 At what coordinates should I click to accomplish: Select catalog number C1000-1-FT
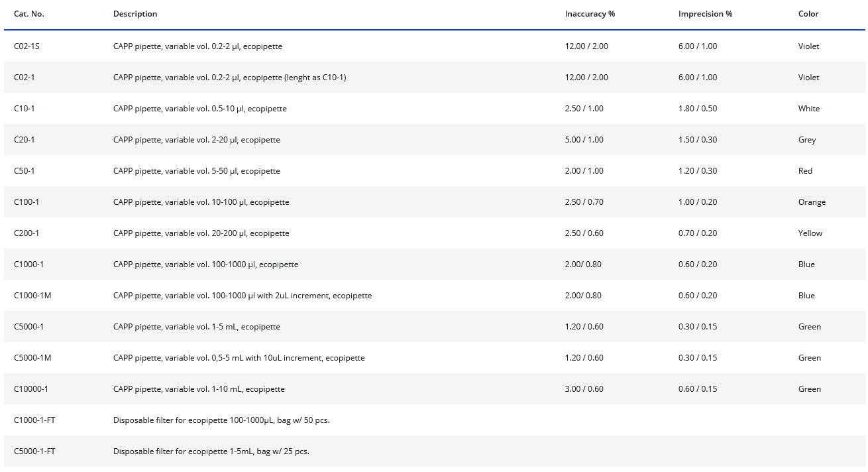point(34,420)
